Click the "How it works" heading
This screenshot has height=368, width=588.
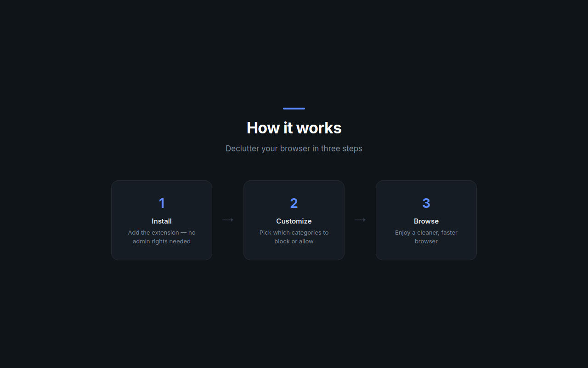pos(294,128)
